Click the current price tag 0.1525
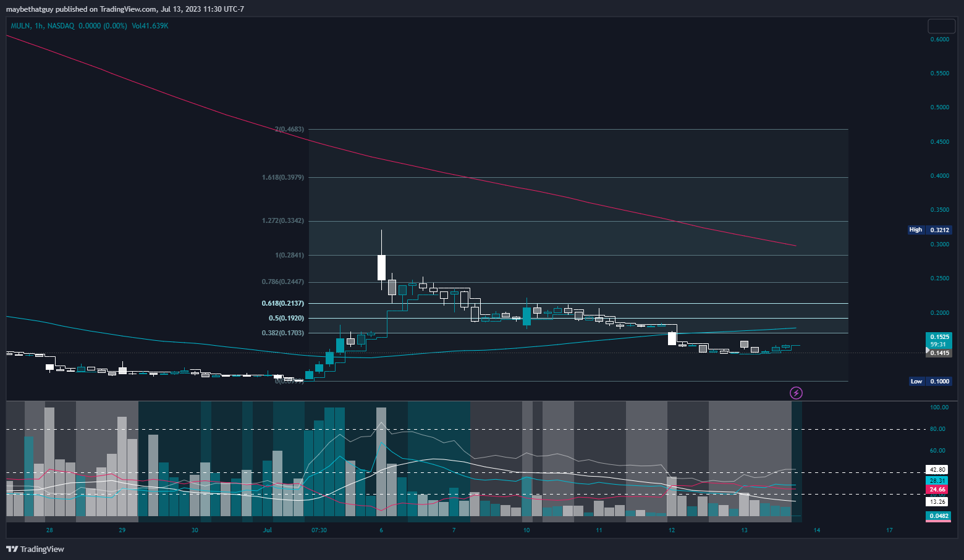The image size is (964, 560). pyautogui.click(x=939, y=337)
